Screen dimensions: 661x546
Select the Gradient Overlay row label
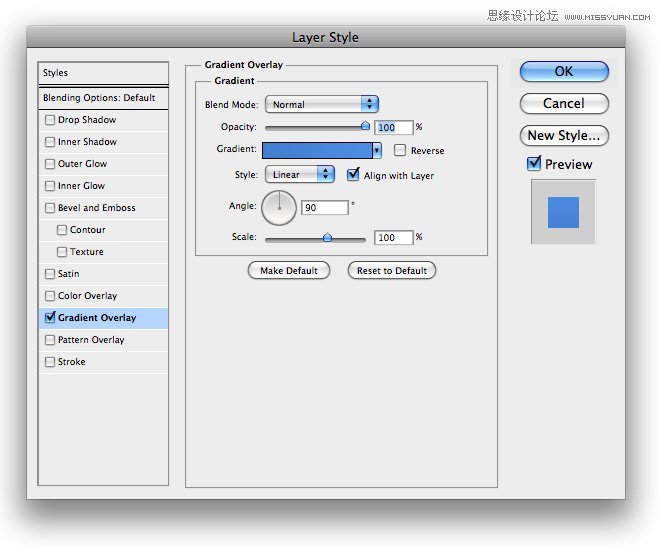(x=97, y=317)
